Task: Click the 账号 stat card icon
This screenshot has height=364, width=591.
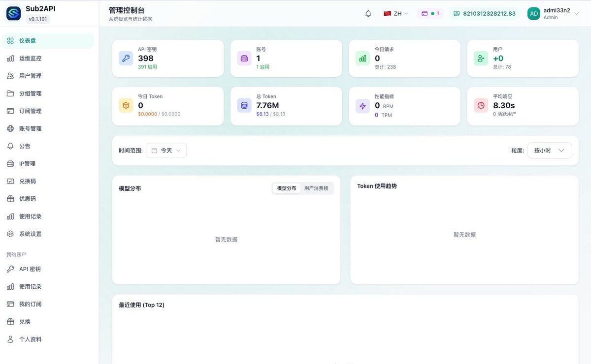Action: coord(244,58)
